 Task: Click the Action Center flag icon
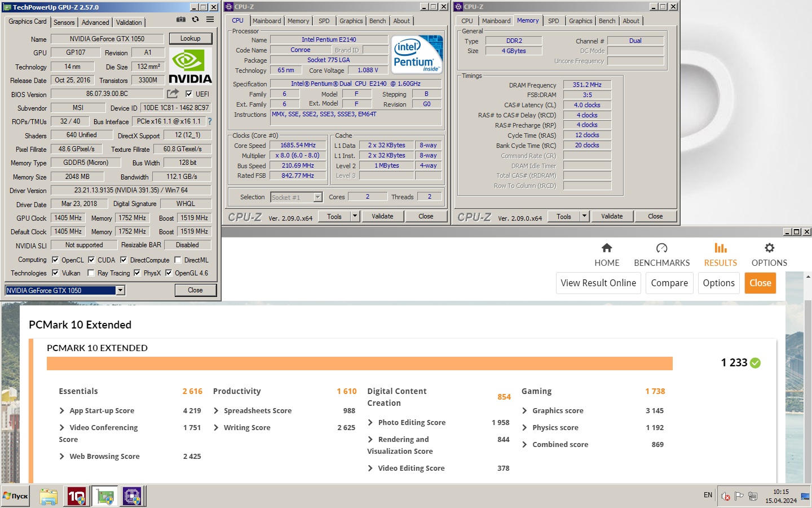[739, 496]
